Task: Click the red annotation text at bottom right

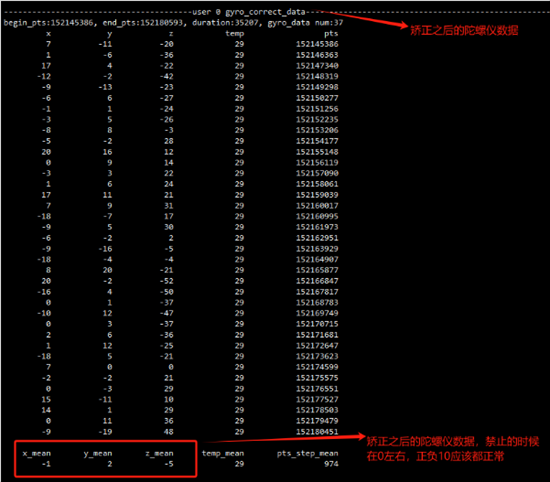Action: (x=453, y=449)
